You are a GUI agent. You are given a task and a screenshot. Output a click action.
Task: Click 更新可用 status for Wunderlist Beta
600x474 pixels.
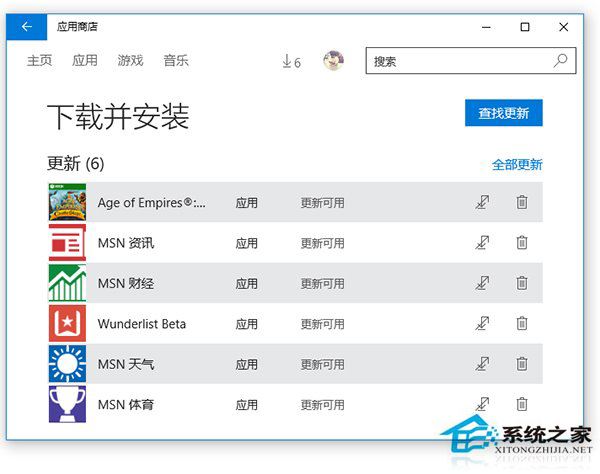point(322,324)
